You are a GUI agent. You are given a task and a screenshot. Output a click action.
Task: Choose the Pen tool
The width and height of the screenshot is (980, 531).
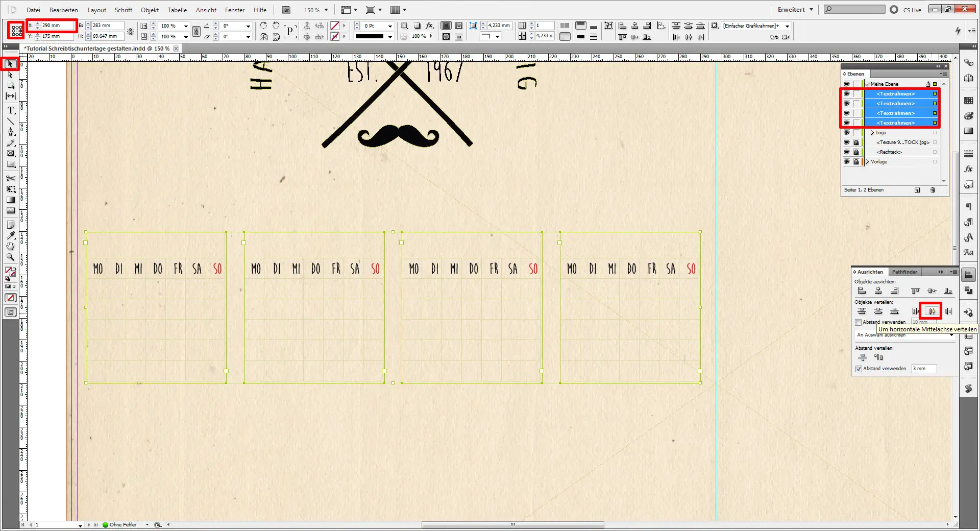click(10, 132)
